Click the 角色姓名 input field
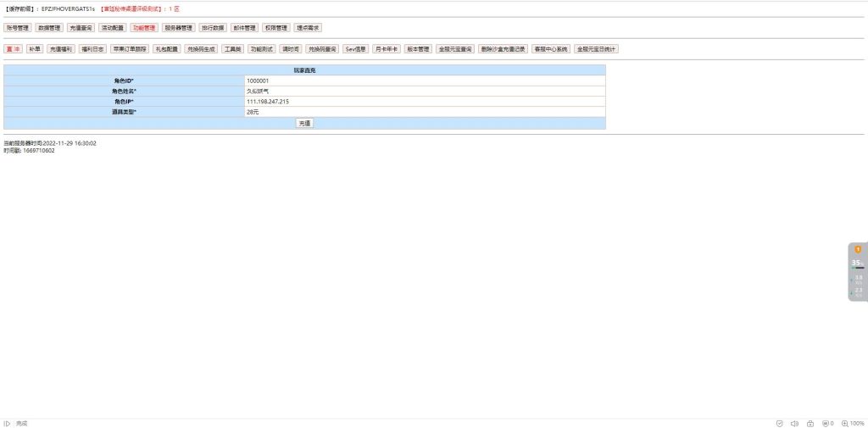The height and width of the screenshot is (428, 868). click(424, 91)
